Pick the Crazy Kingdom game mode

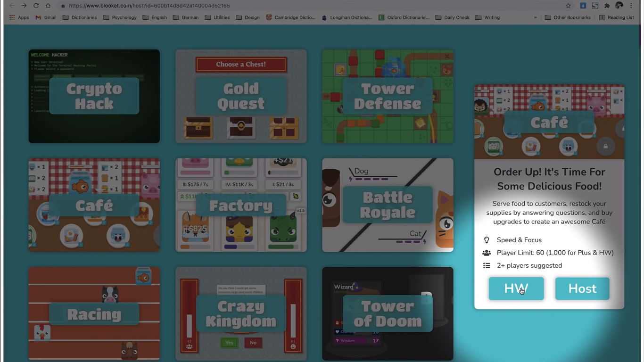241,314
